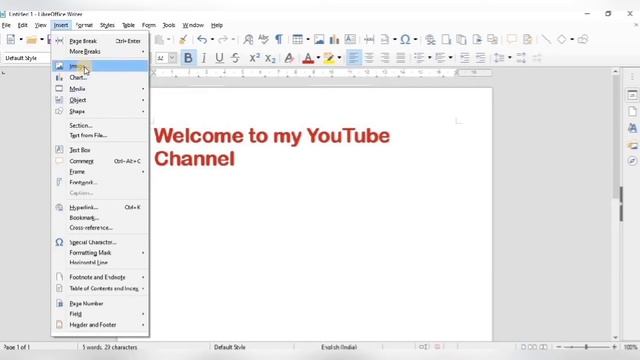The width and height of the screenshot is (640, 360).
Task: Choose Page Break menu entry
Action: [100, 41]
